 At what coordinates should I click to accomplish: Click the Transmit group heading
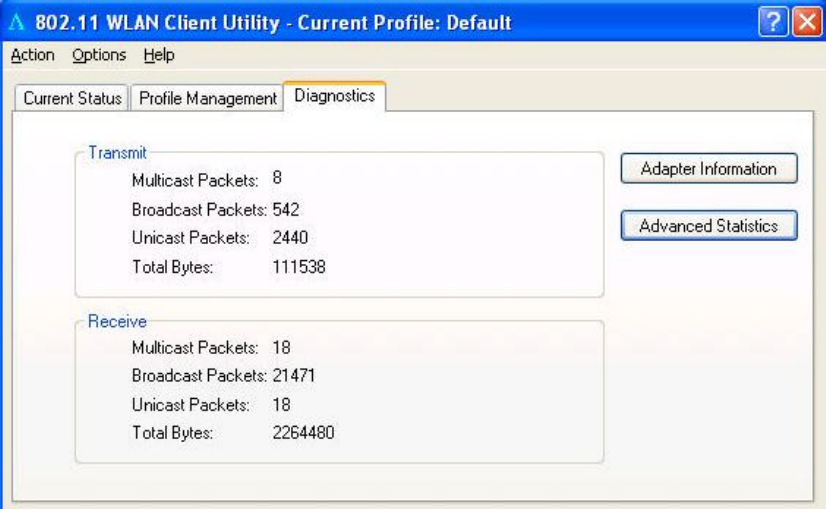pos(117,153)
